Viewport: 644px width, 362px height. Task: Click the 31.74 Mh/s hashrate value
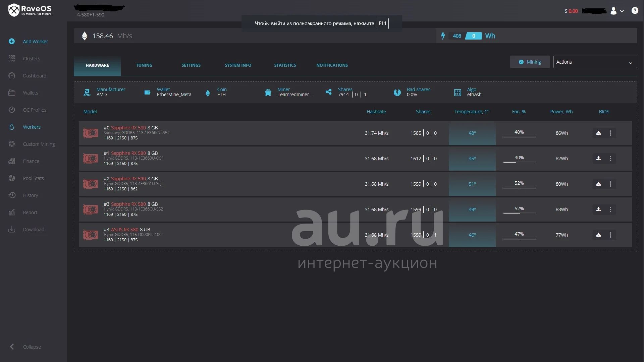[x=376, y=133]
